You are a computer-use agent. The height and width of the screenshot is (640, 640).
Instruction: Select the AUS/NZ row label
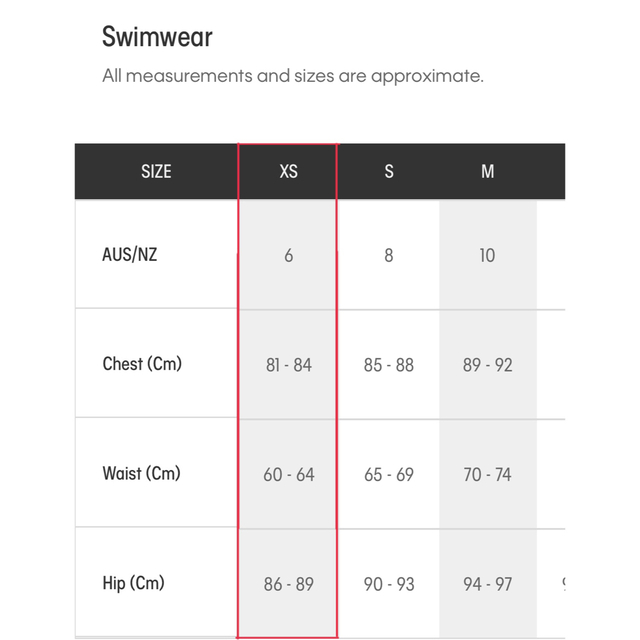130,254
